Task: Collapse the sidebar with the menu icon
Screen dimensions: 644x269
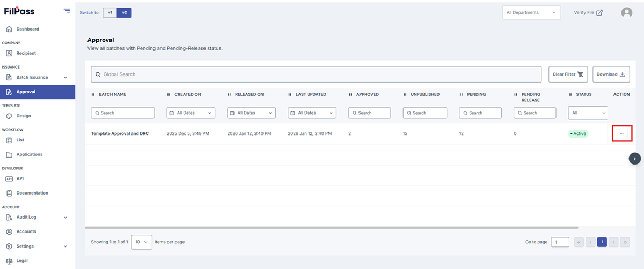Action: tap(67, 10)
